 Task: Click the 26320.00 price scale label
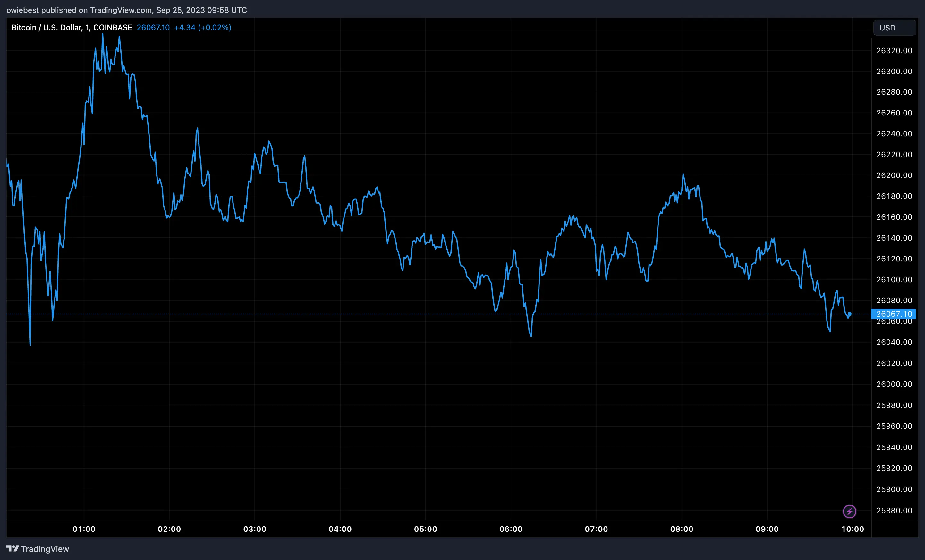coord(895,50)
